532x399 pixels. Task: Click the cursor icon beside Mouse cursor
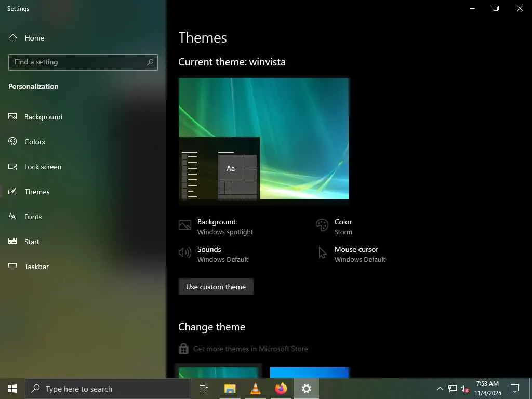(x=322, y=253)
